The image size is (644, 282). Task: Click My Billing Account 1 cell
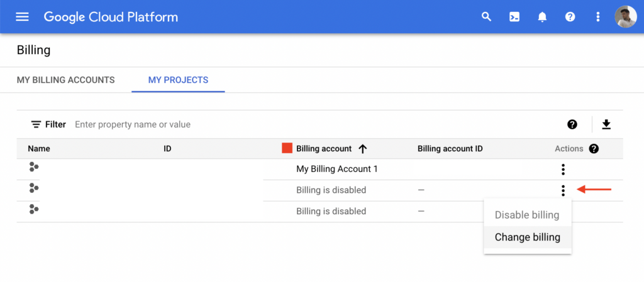point(337,169)
